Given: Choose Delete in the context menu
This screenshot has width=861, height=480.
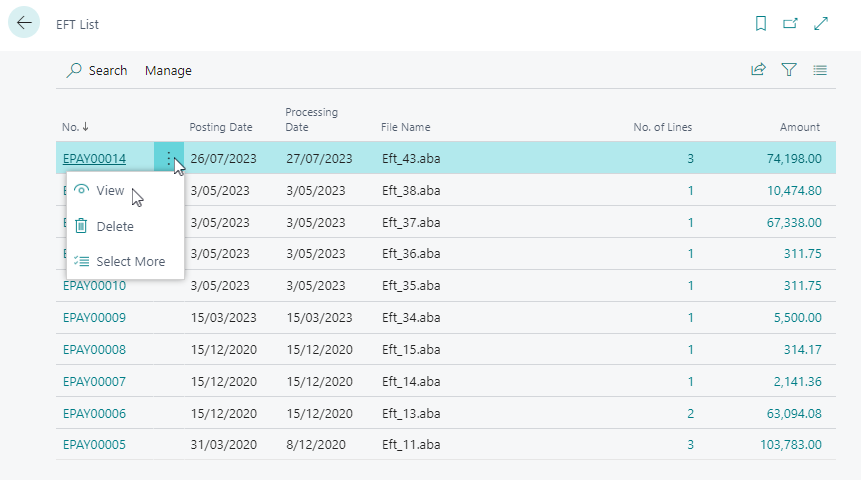Looking at the screenshot, I should (x=114, y=226).
